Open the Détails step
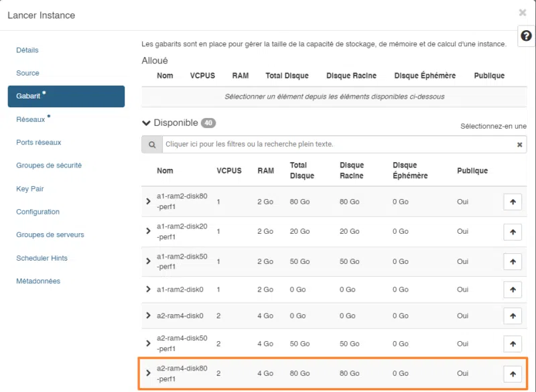This screenshot has width=536, height=392. coord(27,50)
